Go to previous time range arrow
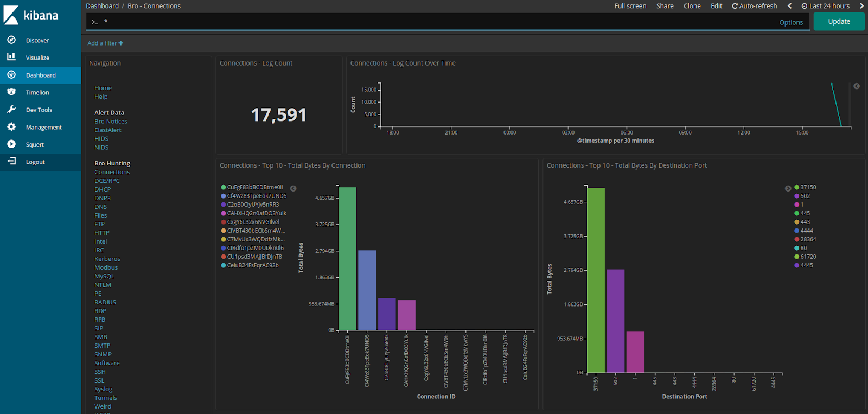Viewport: 868px width, 414px height. pos(789,6)
